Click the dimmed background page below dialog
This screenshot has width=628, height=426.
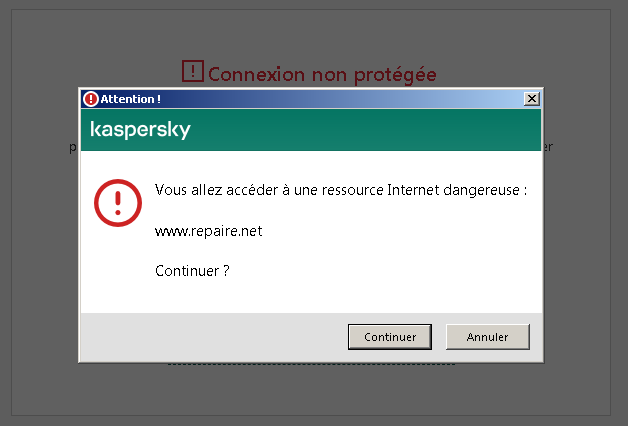point(311,390)
